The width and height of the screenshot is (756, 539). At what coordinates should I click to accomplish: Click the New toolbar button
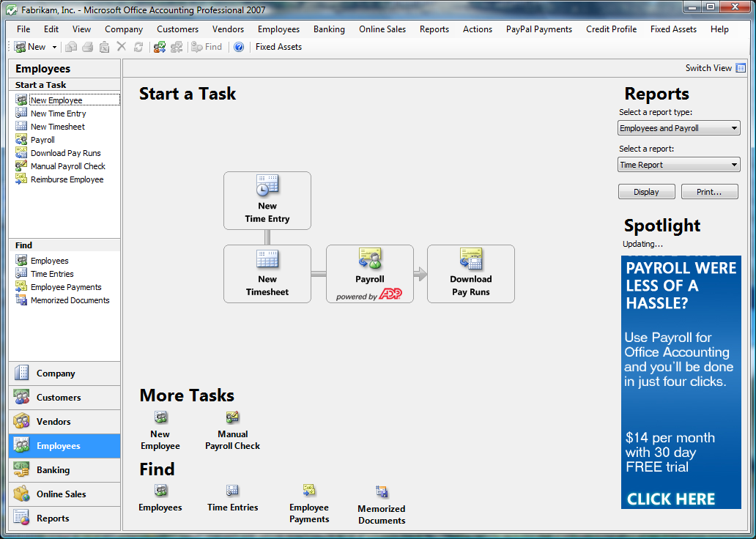pos(30,47)
